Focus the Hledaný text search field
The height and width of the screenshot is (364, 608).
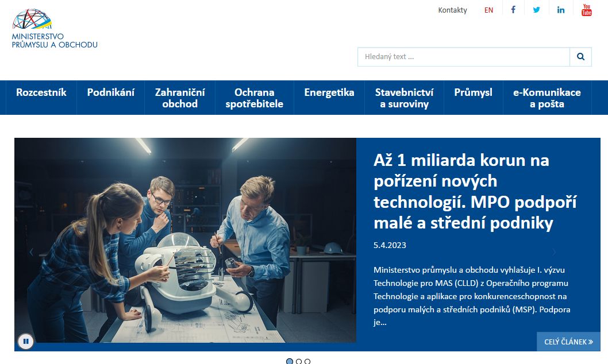point(464,56)
